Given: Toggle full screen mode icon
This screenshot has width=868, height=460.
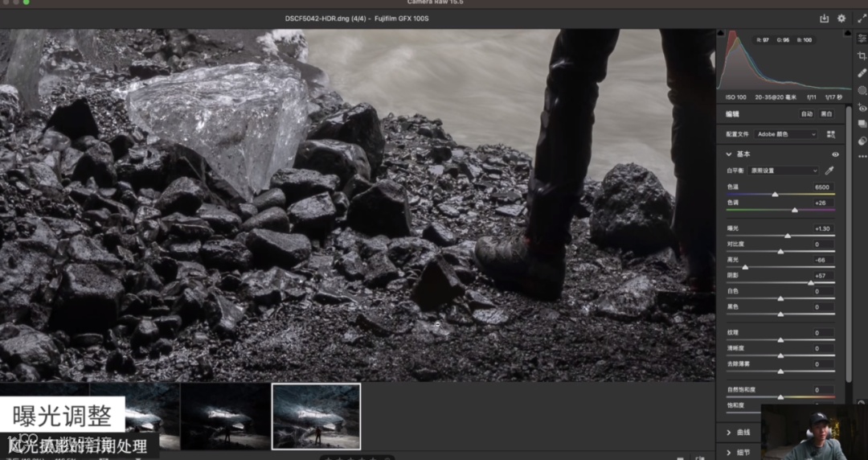Looking at the screenshot, I should [x=862, y=18].
